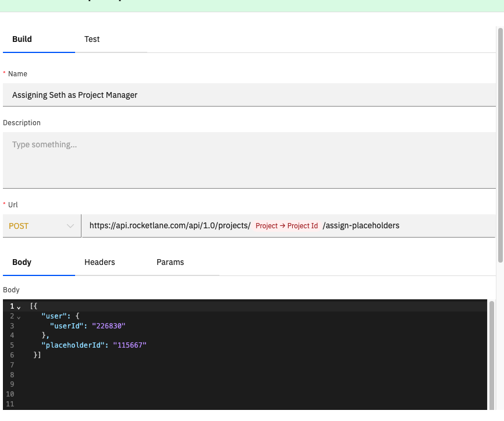Click the Name input field
The height and width of the screenshot is (421, 504).
[249, 95]
